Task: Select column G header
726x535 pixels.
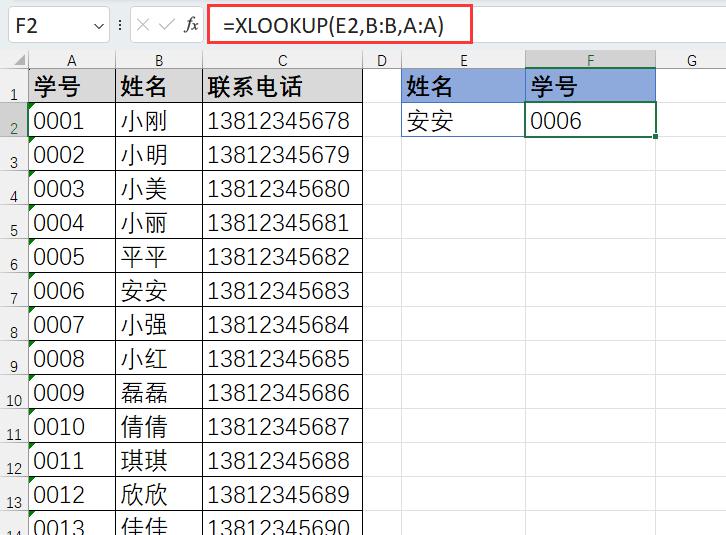Action: (x=691, y=60)
